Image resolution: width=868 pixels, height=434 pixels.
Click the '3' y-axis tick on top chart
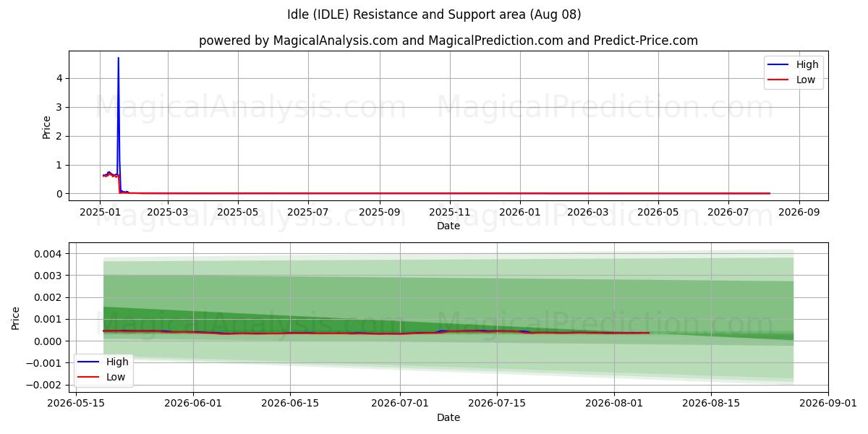click(60, 107)
